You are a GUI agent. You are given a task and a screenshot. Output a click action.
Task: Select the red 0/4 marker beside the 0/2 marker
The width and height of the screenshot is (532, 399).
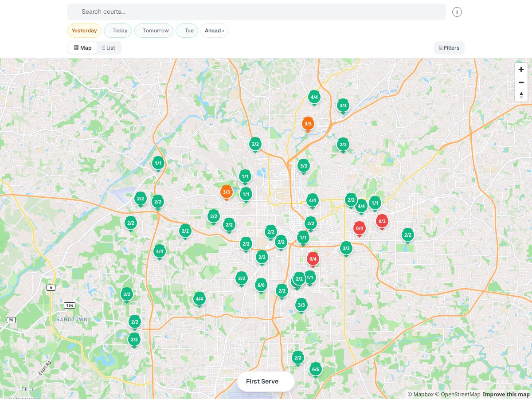pos(359,229)
